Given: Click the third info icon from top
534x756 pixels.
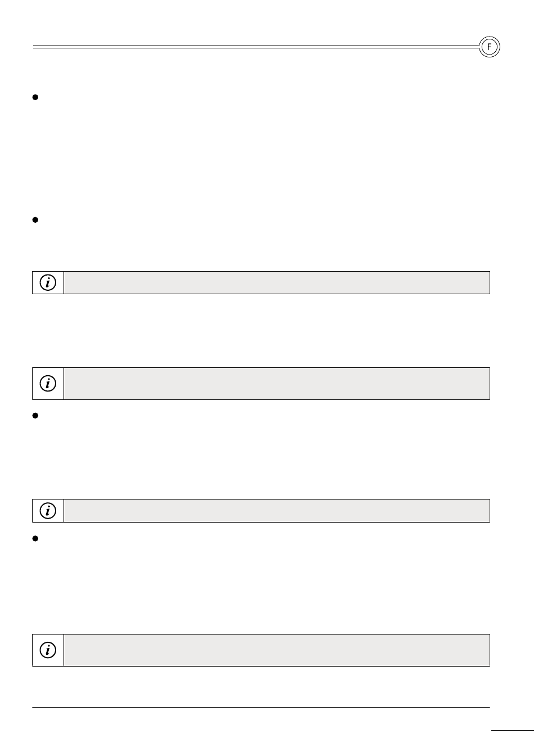Looking at the screenshot, I should 48,511.
